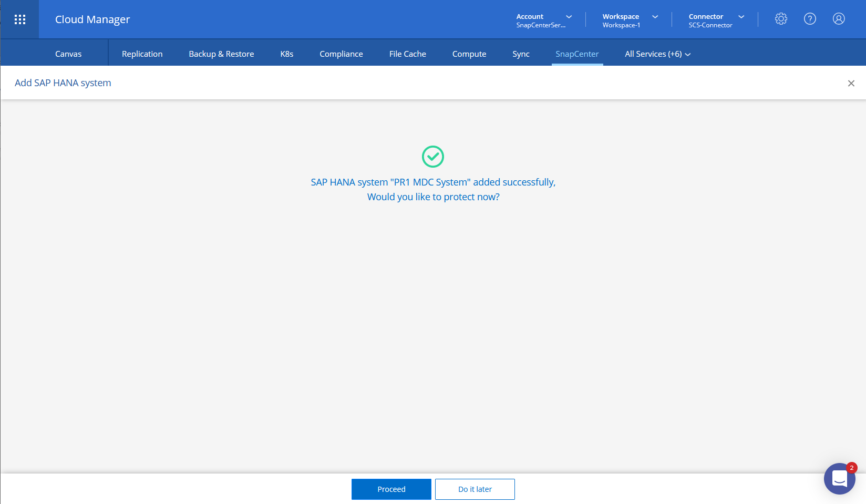Open the user profile icon
This screenshot has height=504, width=866.
point(839,19)
